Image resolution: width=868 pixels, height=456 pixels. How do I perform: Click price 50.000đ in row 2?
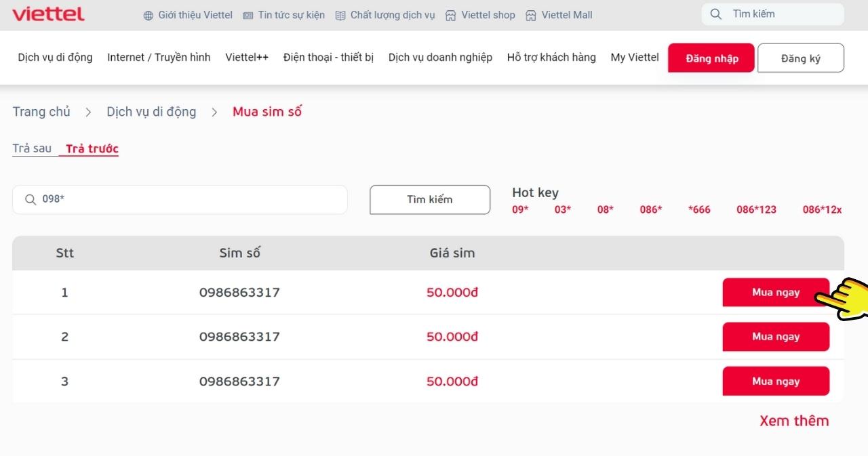pyautogui.click(x=452, y=337)
